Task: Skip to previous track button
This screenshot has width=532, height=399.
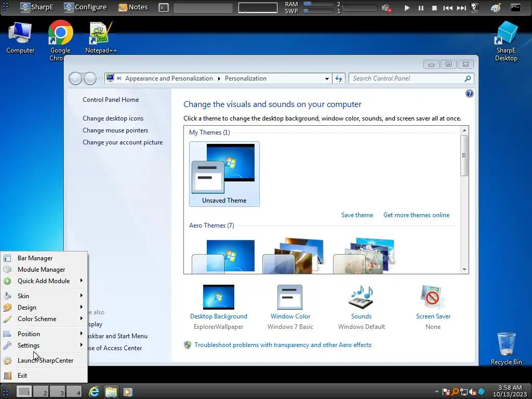Action: tap(448, 8)
